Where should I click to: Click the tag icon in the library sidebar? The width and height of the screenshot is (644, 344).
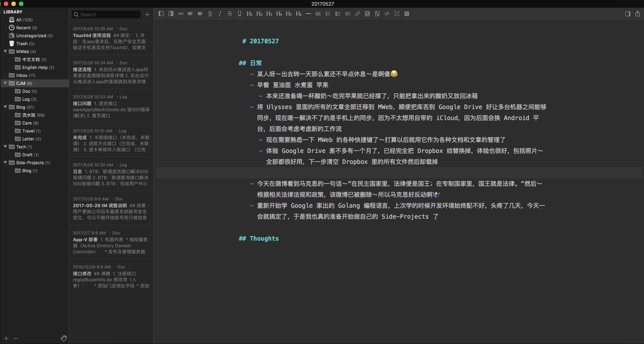point(63,338)
